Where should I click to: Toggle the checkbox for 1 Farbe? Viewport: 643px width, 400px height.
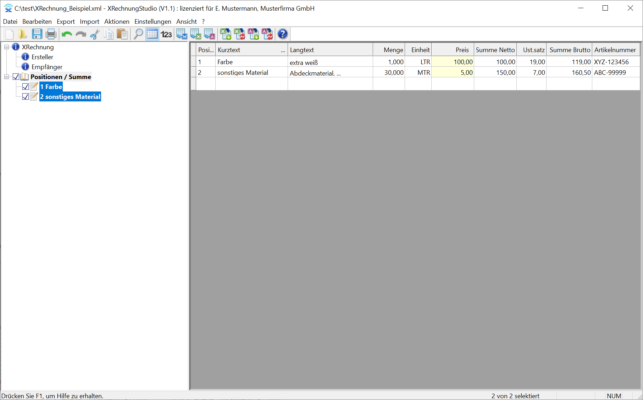pos(25,87)
